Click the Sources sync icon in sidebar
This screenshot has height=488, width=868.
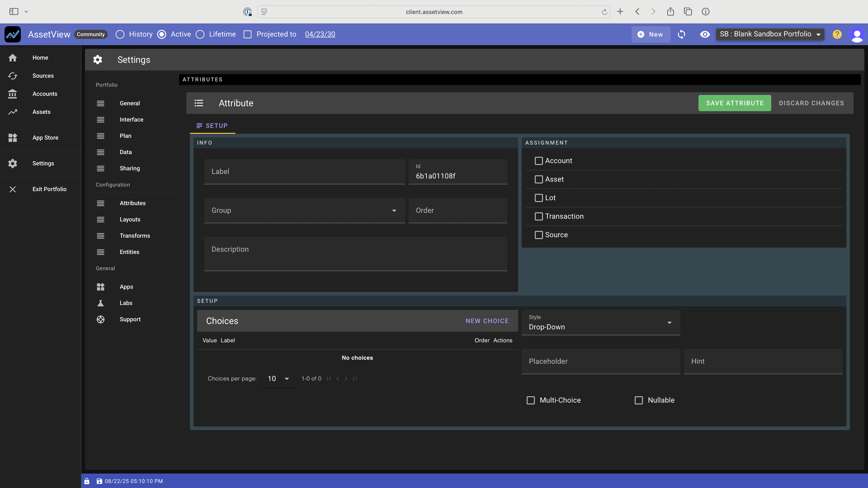click(13, 76)
